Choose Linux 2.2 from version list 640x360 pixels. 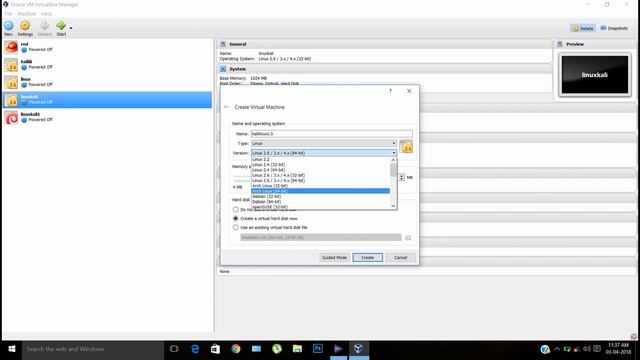320,160
